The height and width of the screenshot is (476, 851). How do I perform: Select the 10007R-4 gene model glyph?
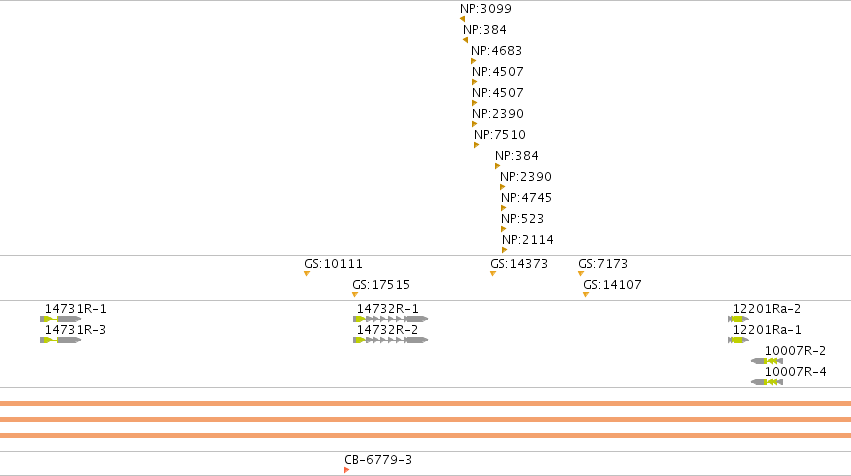coord(767,382)
